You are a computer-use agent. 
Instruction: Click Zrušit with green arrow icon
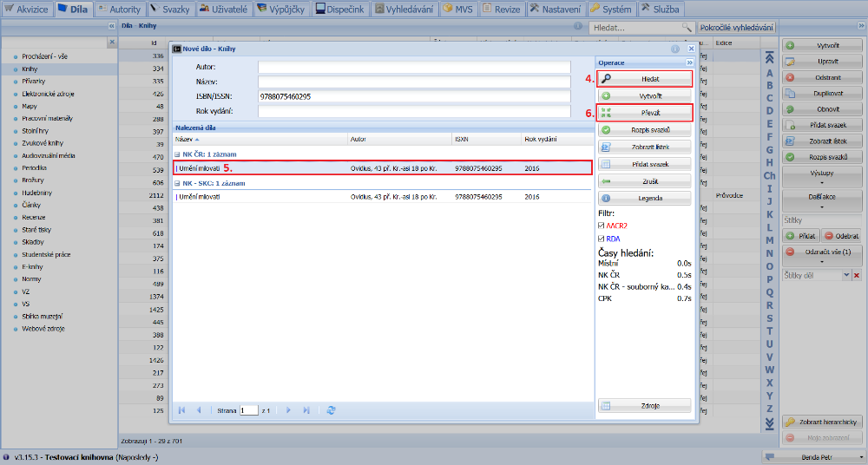(x=644, y=180)
